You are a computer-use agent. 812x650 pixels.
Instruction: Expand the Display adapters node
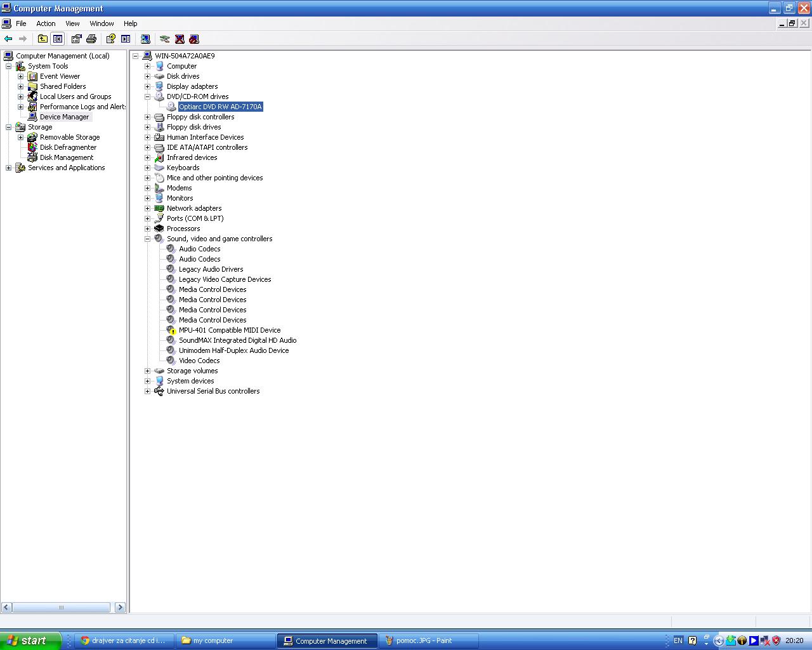pyautogui.click(x=148, y=86)
